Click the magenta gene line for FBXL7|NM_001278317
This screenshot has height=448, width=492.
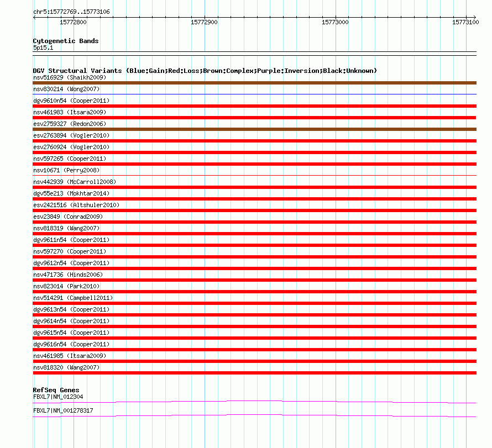(254, 416)
